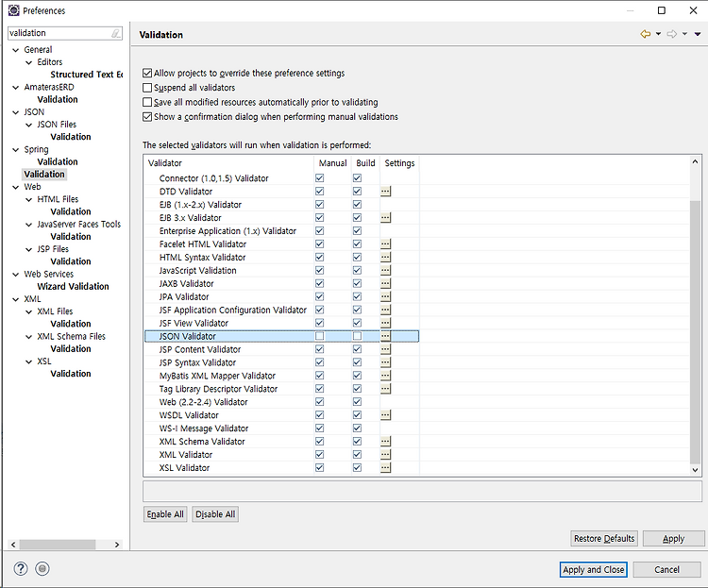Collapse the Web tree node
708x588 pixels.
[x=16, y=187]
